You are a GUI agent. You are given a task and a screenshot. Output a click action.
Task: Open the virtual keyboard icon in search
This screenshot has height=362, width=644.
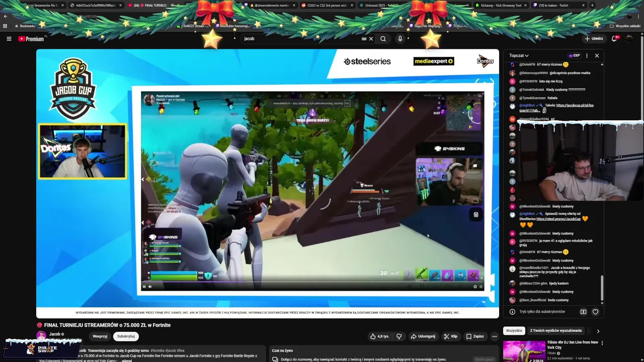click(x=364, y=39)
